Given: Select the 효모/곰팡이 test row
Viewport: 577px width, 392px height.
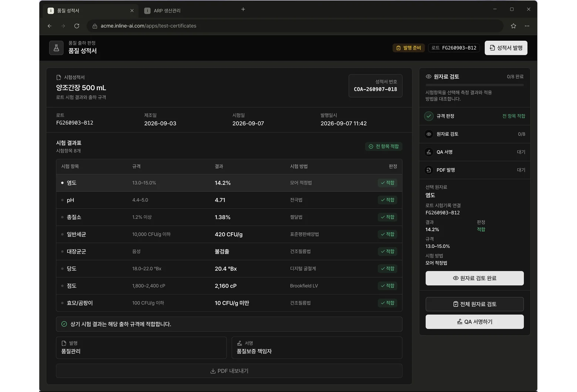Looking at the screenshot, I should pyautogui.click(x=229, y=303).
